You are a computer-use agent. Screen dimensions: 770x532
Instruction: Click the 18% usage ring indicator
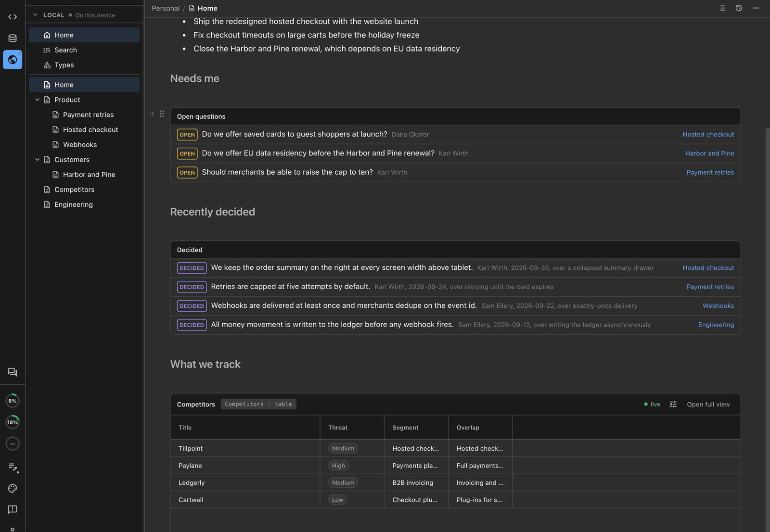[x=13, y=422]
